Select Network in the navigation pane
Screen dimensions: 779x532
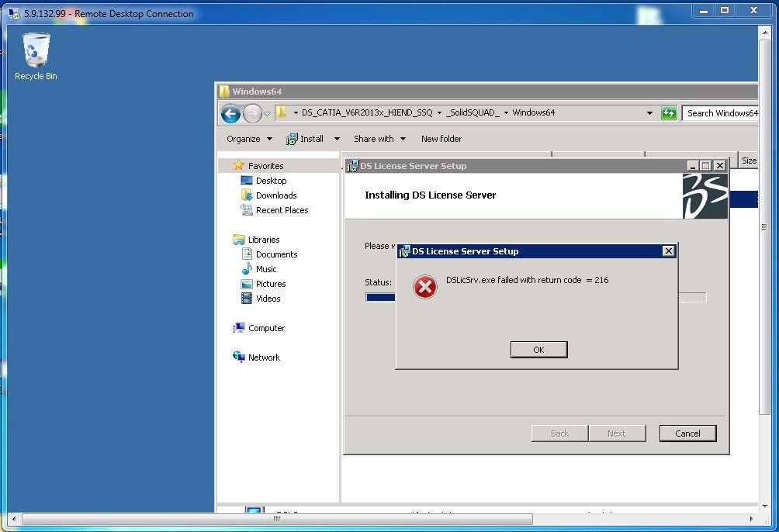264,358
